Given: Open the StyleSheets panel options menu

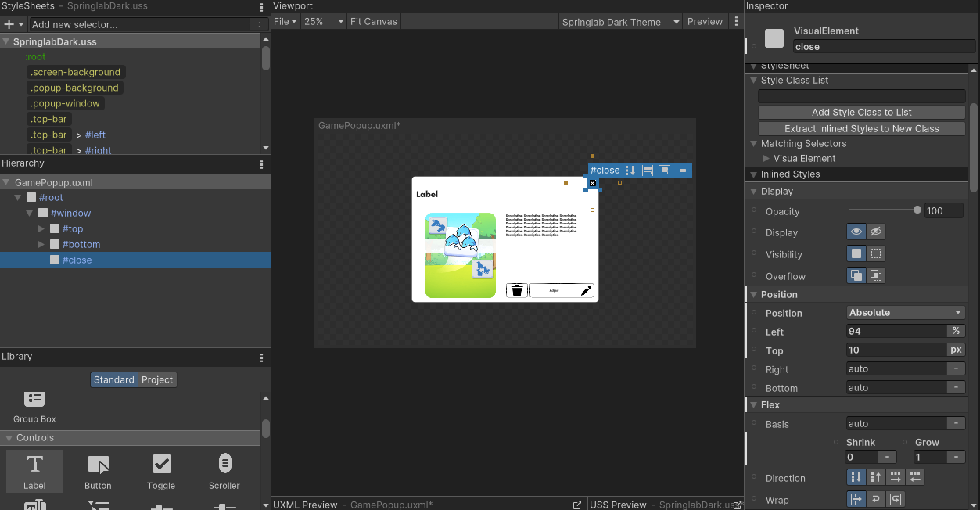Looking at the screenshot, I should [x=261, y=6].
